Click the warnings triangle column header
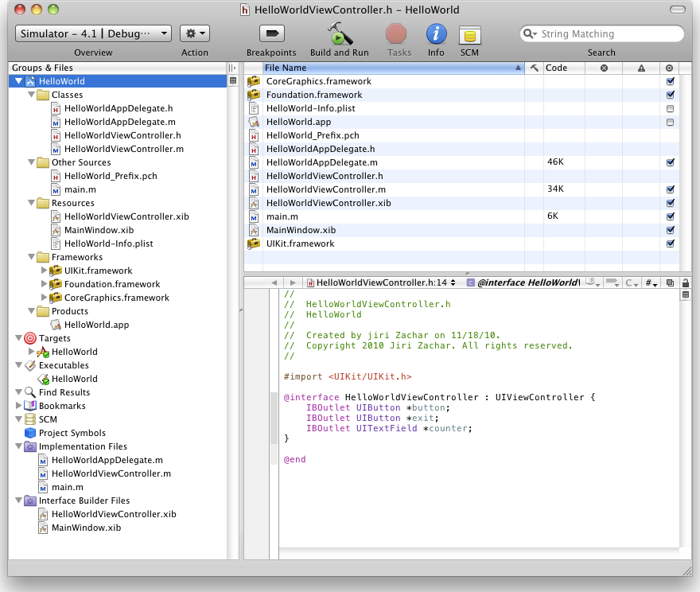The height and width of the screenshot is (592, 700). point(641,68)
